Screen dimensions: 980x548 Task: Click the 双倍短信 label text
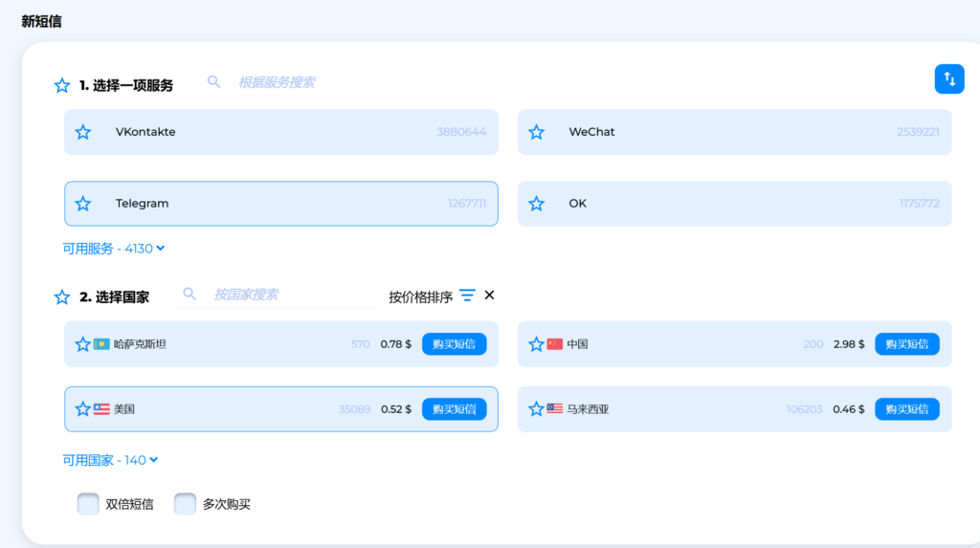[129, 504]
